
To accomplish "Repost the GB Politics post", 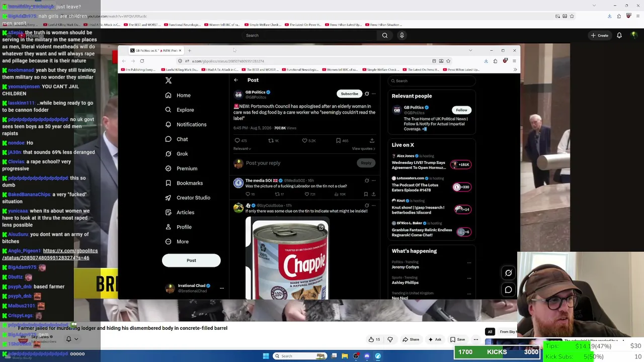I will [x=274, y=141].
